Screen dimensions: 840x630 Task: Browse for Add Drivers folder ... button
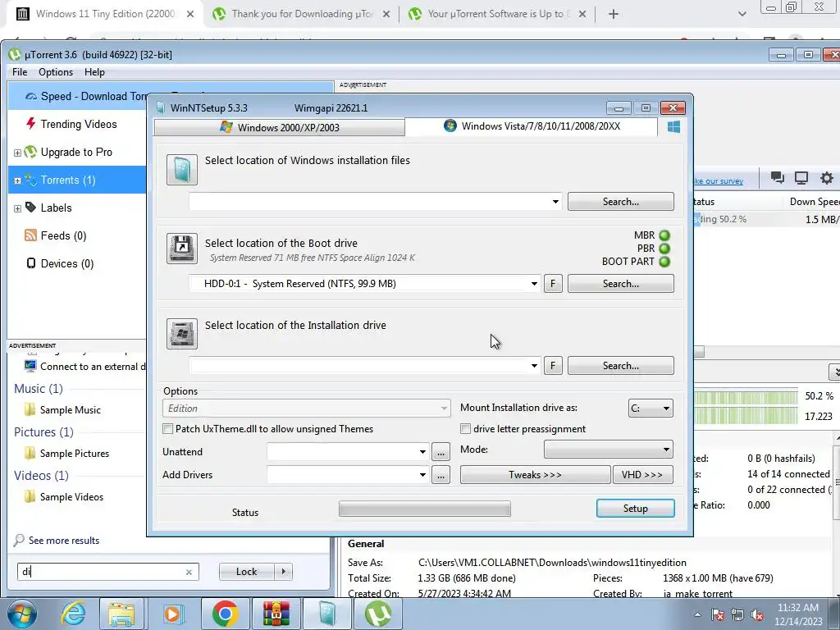click(441, 475)
